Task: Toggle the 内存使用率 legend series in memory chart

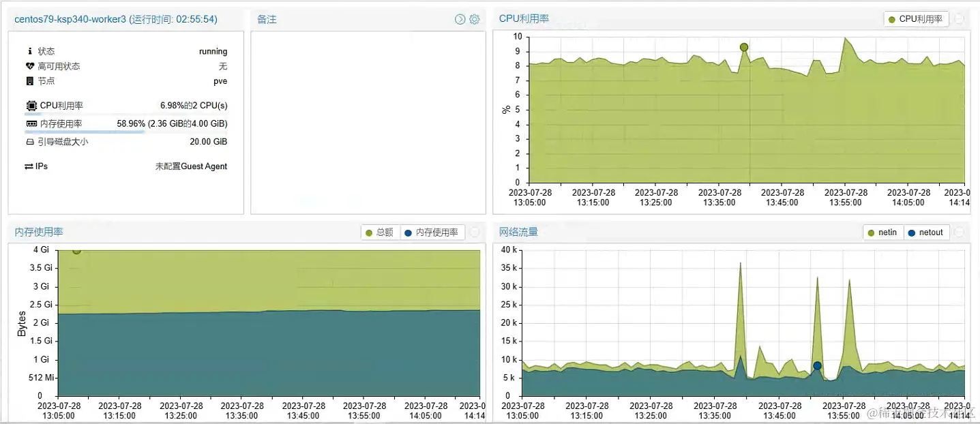Action: [x=432, y=232]
